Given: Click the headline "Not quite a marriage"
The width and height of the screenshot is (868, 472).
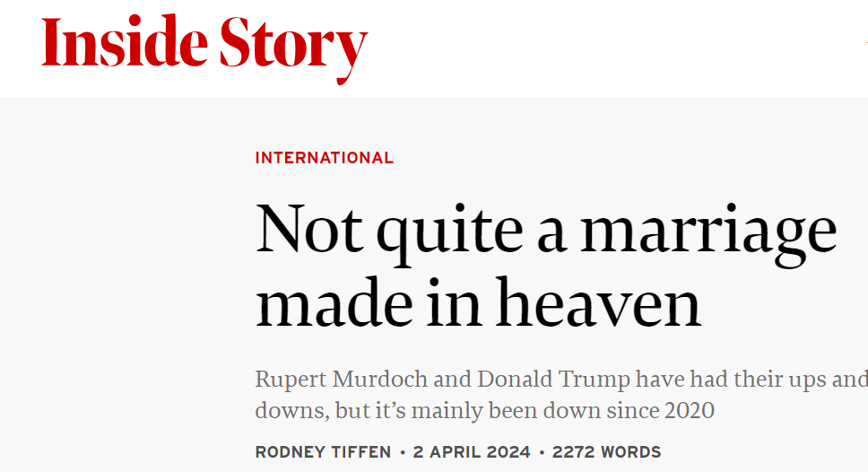Looking at the screenshot, I should tap(546, 232).
